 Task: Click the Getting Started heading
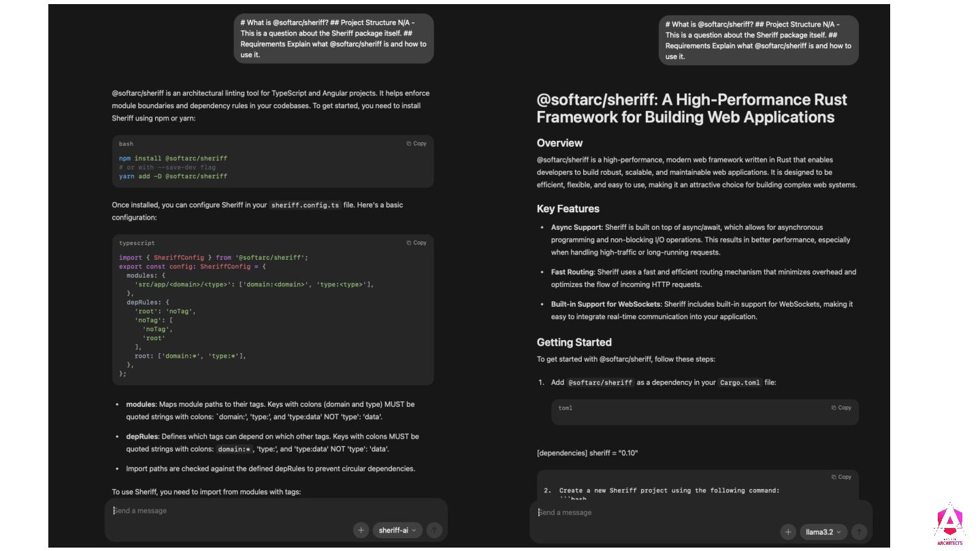(x=574, y=342)
